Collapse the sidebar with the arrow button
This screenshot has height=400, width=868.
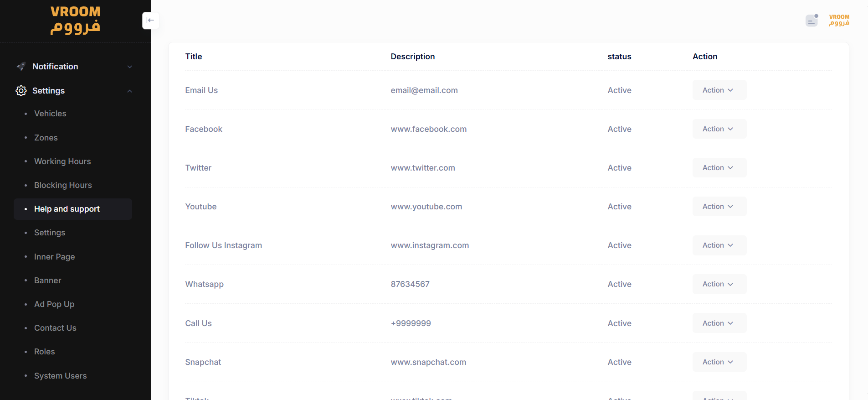[151, 21]
